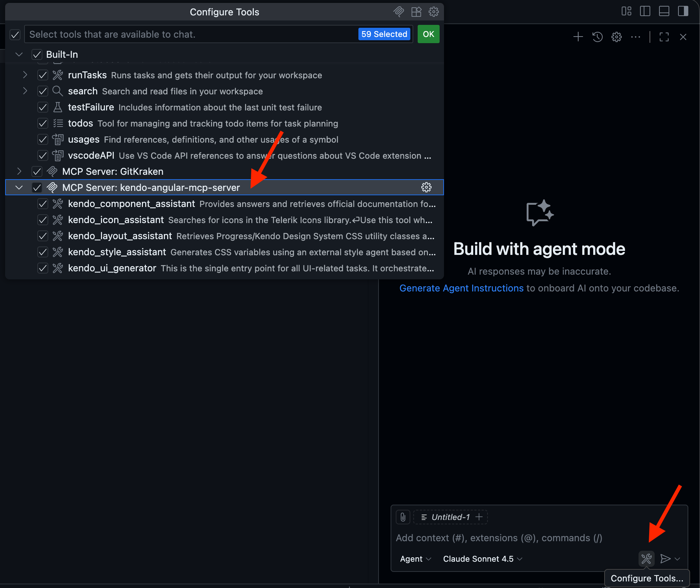
Task: Confirm tool selection with OK
Action: click(428, 34)
